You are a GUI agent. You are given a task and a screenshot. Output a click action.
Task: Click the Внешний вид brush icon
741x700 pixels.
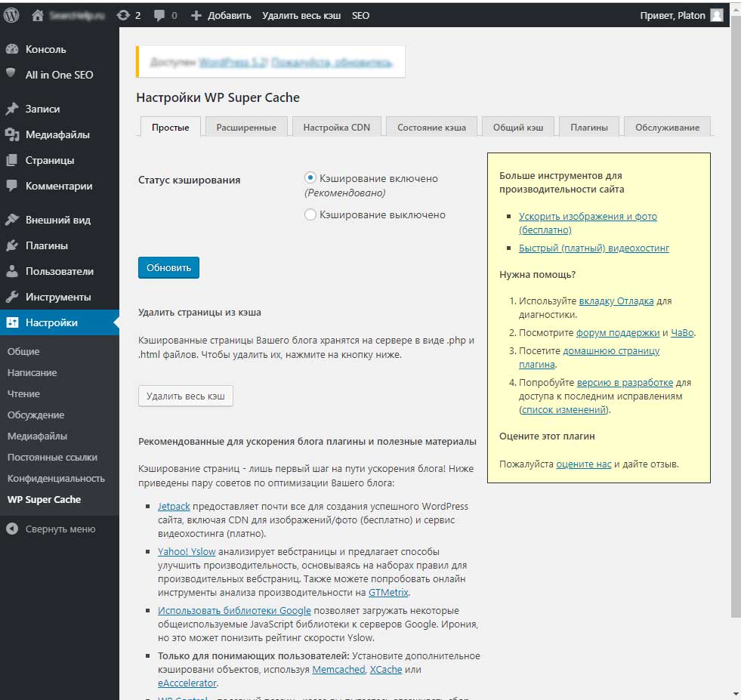12,220
